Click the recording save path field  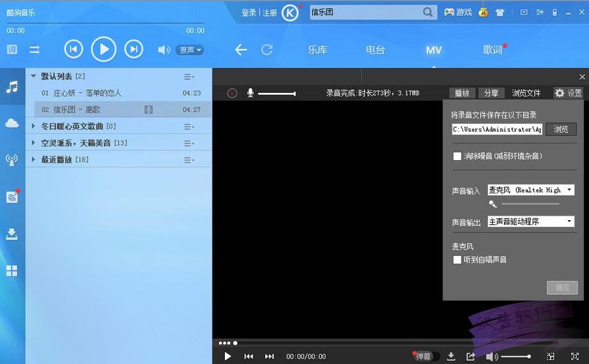point(497,129)
